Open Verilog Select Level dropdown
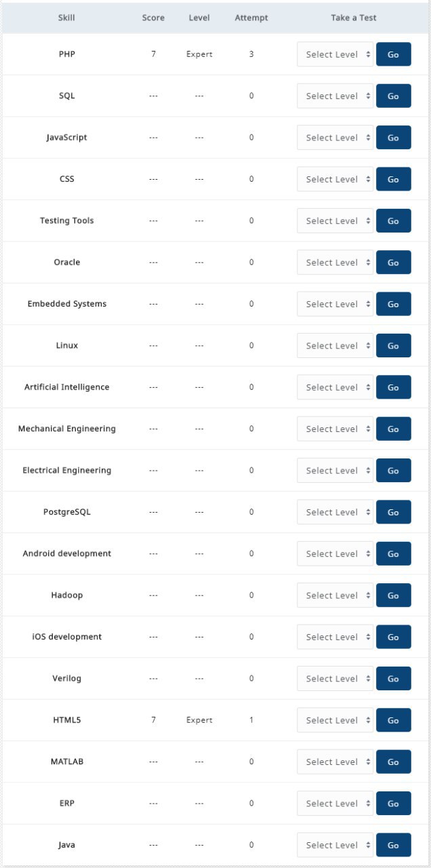This screenshot has height=868, width=431. 335,679
